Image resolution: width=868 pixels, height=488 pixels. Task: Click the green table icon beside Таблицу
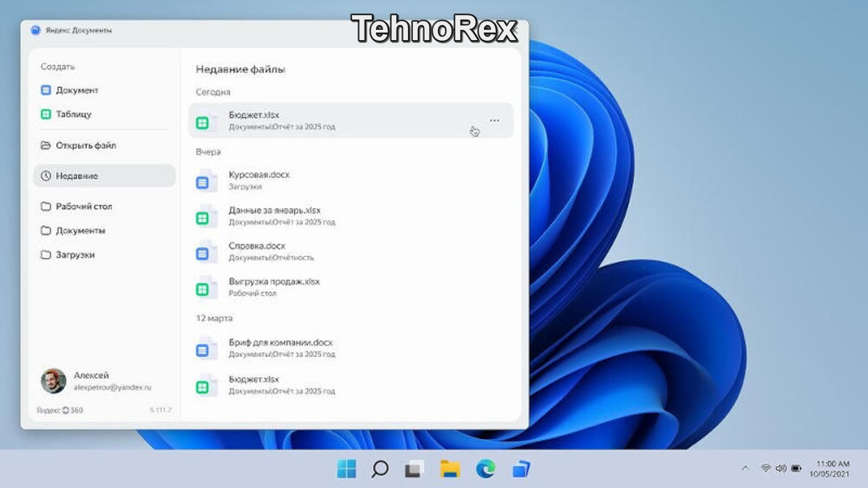point(46,114)
